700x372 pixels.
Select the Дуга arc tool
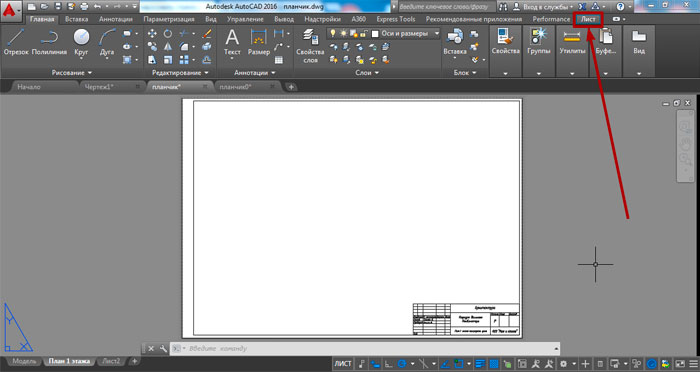pos(107,42)
